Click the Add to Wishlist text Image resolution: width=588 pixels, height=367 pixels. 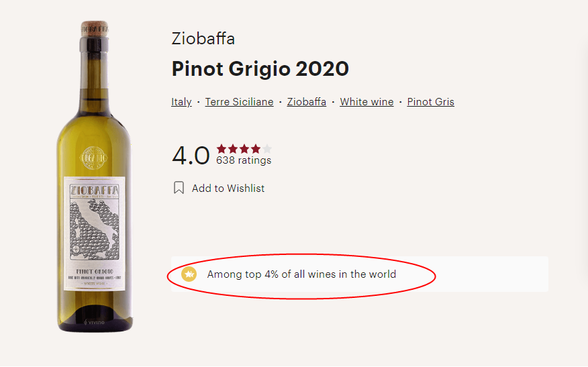(x=228, y=189)
